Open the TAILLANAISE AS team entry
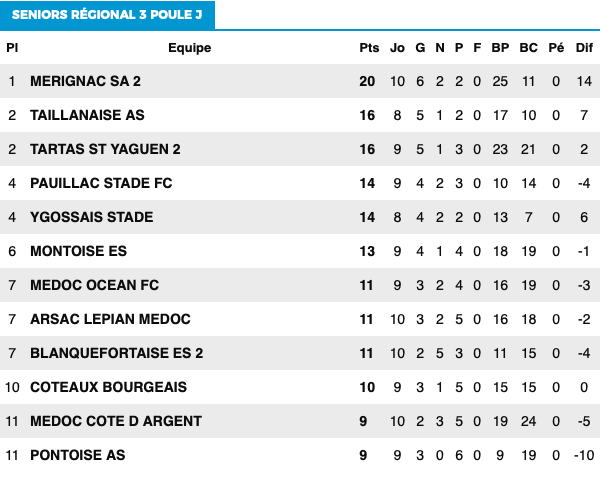The image size is (601, 481). click(87, 115)
